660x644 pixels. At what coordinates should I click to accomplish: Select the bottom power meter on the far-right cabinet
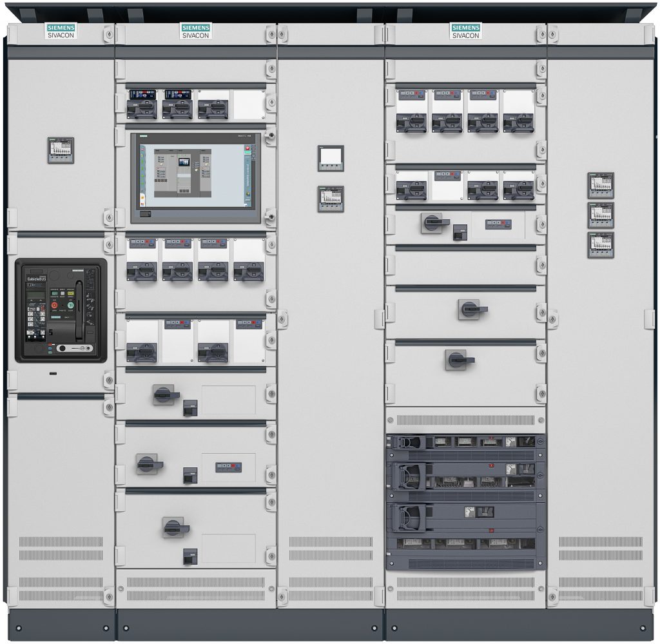coord(600,245)
